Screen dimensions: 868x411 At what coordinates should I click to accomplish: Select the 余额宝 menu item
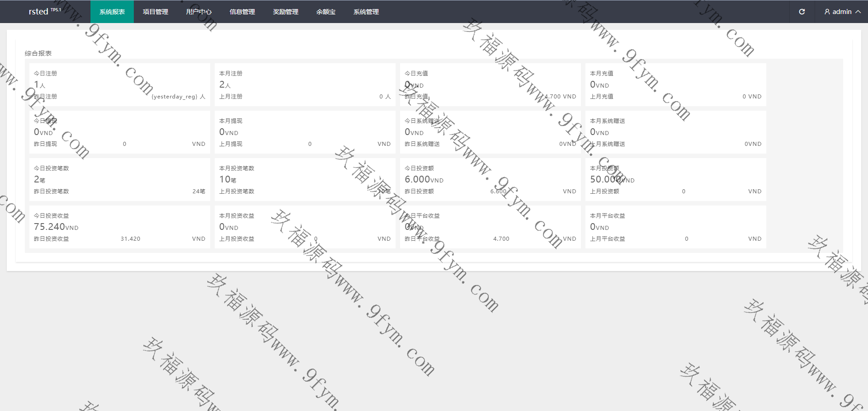(x=325, y=12)
